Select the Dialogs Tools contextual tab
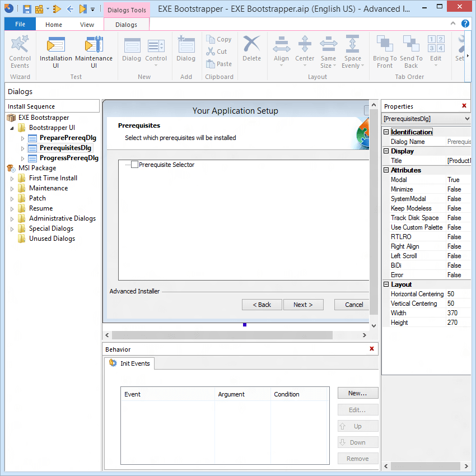This screenshot has width=476, height=476. (x=127, y=10)
